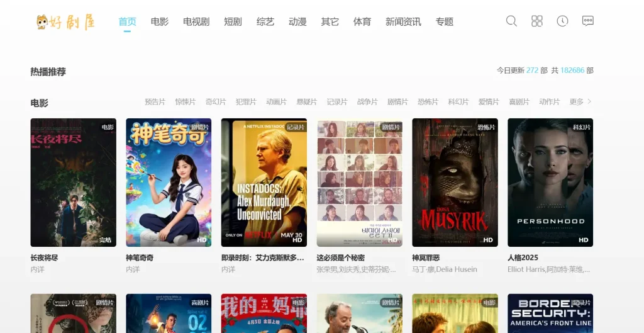Screen dimensions: 644x333
Task: Filter movies by 战争片
Action: (367, 102)
